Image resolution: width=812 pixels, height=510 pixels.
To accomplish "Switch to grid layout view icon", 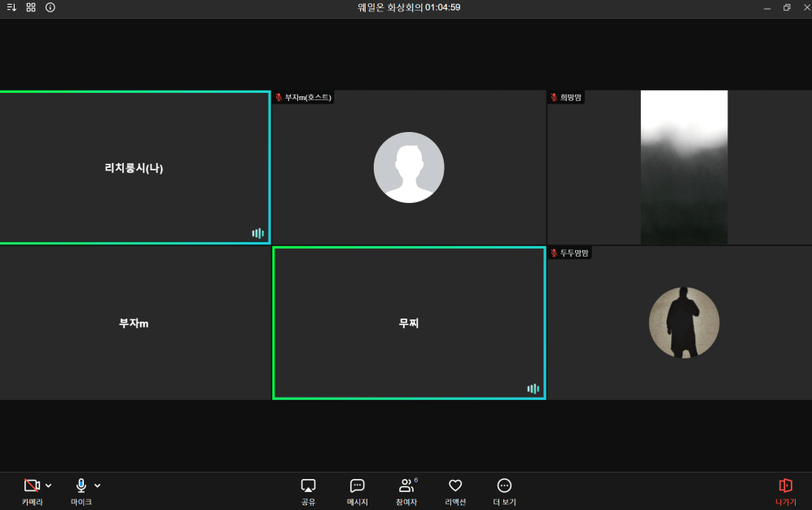I will 31,7.
